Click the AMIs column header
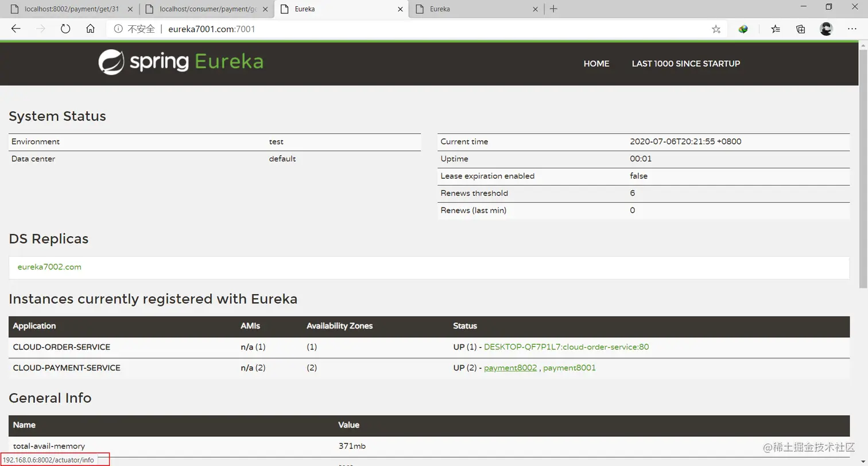868x466 pixels. pyautogui.click(x=250, y=326)
